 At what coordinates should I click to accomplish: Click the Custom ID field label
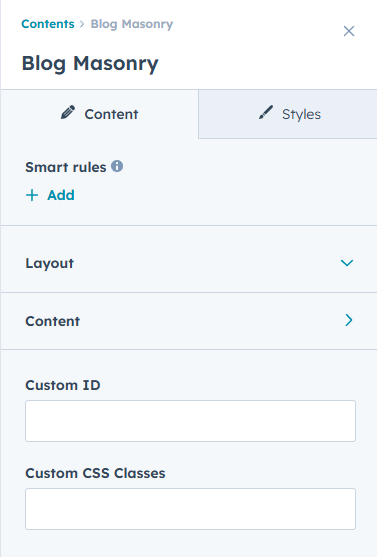pyautogui.click(x=63, y=385)
